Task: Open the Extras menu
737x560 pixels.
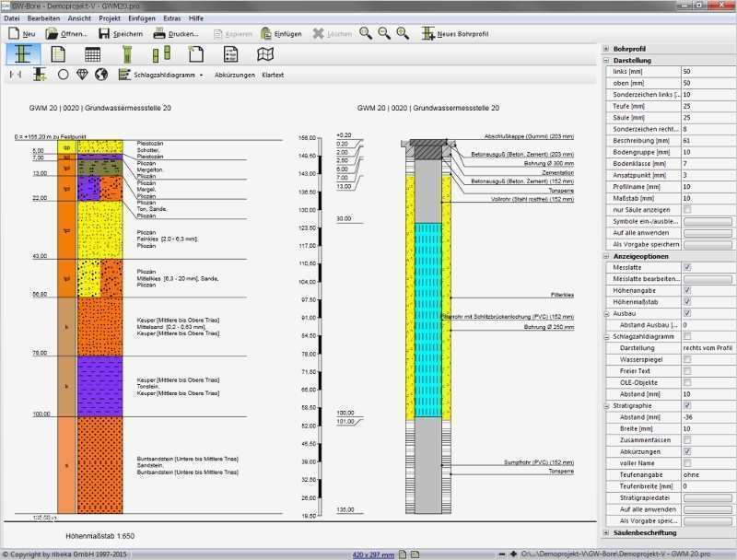Action: pyautogui.click(x=172, y=18)
